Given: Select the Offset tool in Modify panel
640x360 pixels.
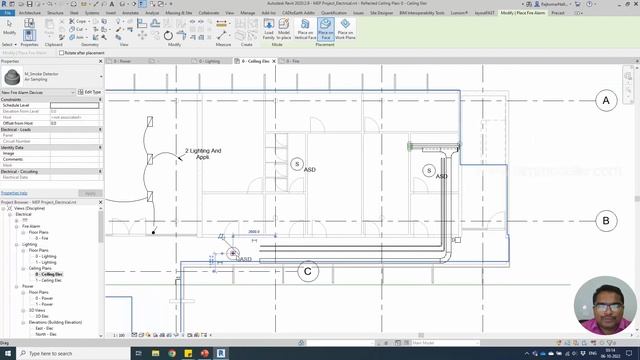Looking at the screenshot, I should 155,23.
